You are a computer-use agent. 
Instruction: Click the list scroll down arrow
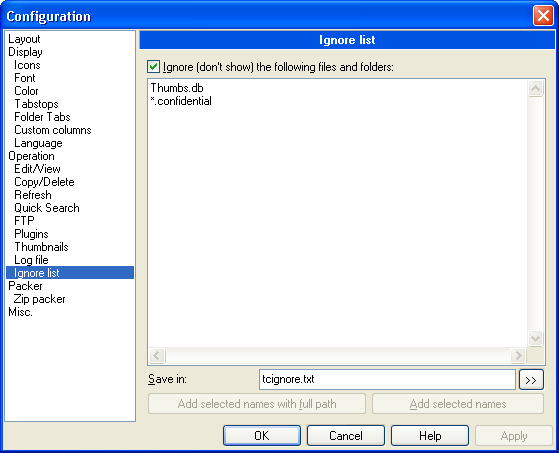pyautogui.click(x=535, y=338)
